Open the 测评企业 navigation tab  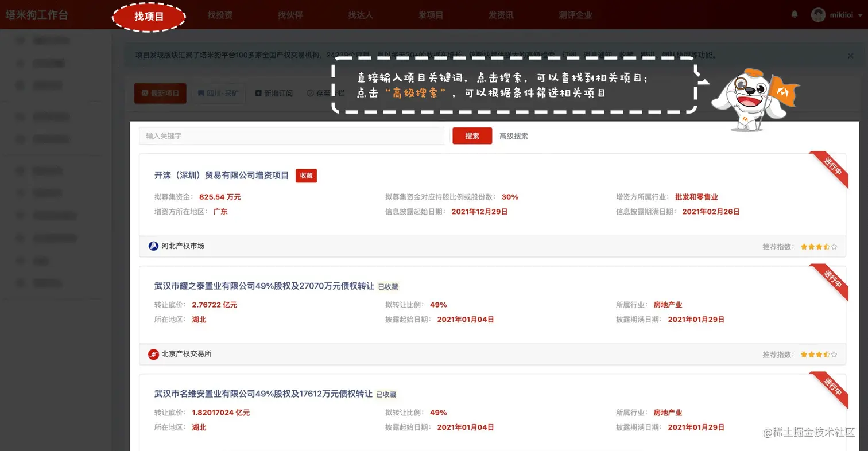[575, 15]
